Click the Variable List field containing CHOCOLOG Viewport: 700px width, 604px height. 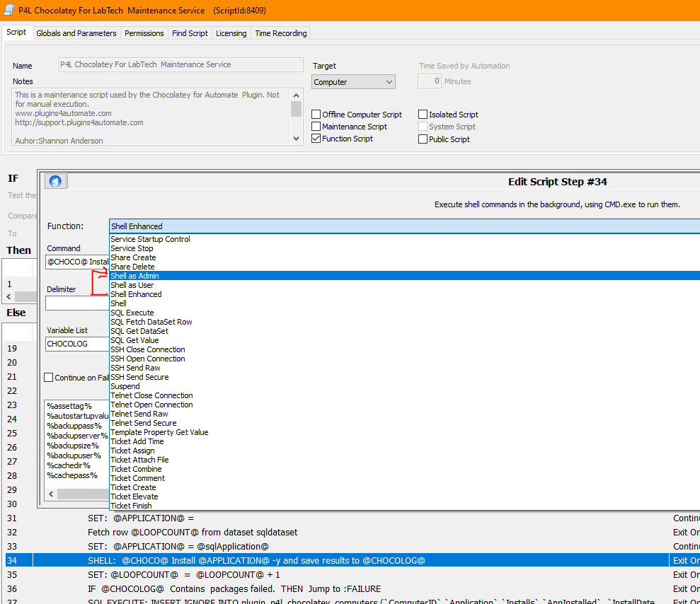76,344
